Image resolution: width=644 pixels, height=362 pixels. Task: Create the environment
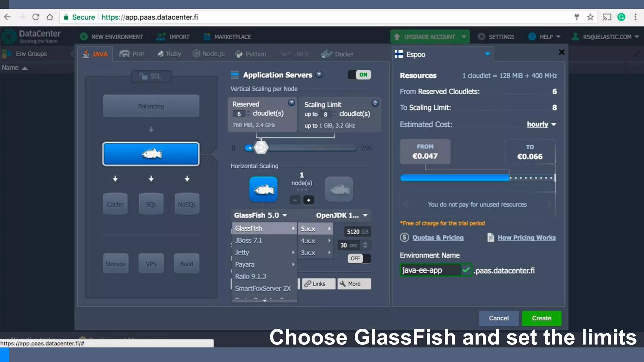click(x=541, y=318)
